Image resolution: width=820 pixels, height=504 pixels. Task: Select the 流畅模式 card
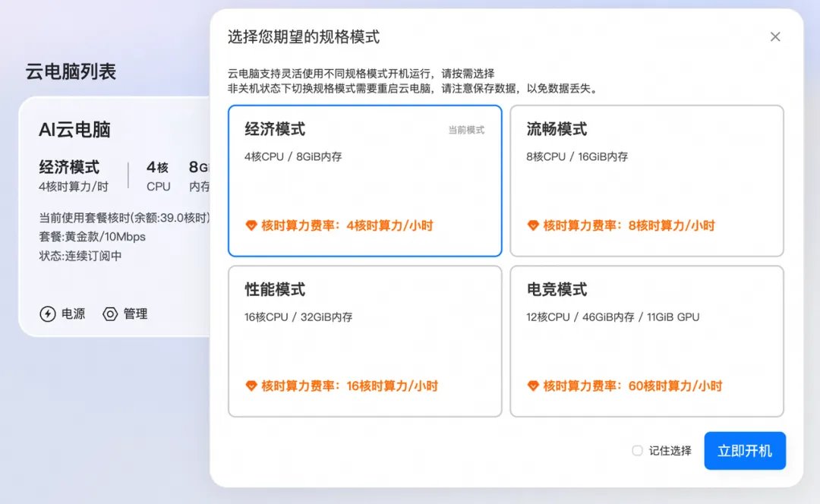[x=647, y=181]
